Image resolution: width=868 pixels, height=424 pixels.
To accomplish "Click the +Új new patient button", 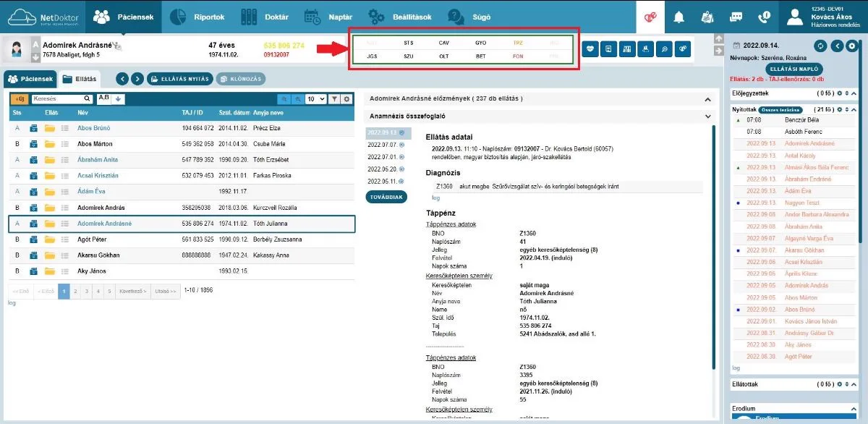I will pos(19,99).
